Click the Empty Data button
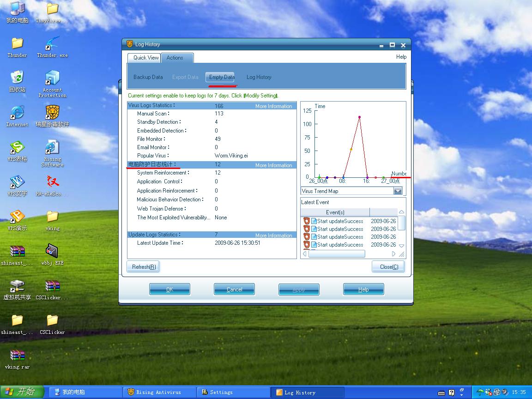532x399 pixels. [222, 77]
